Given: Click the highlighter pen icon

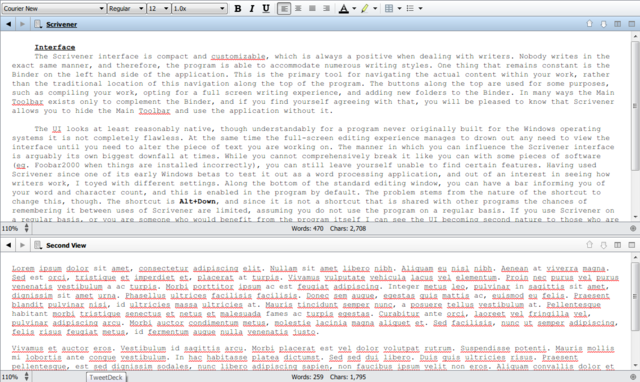Looking at the screenshot, I should [365, 9].
